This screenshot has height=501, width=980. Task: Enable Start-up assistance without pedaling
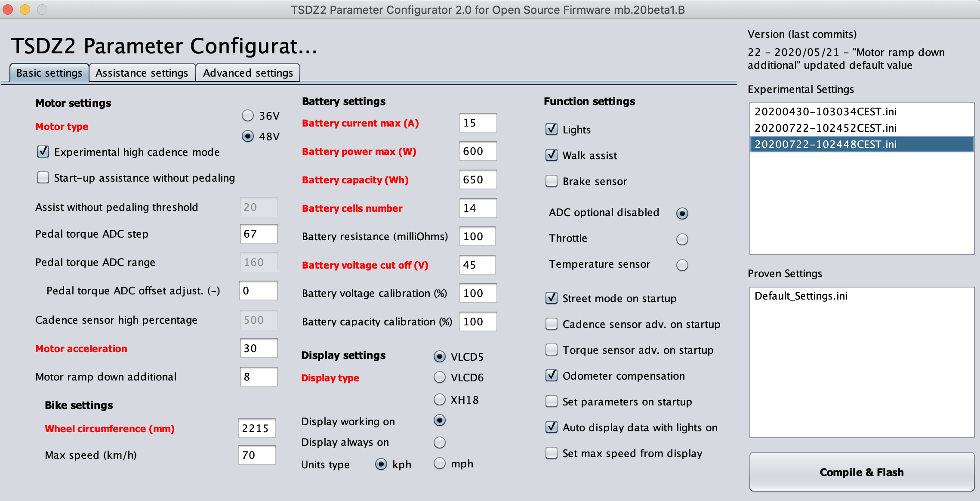43,177
